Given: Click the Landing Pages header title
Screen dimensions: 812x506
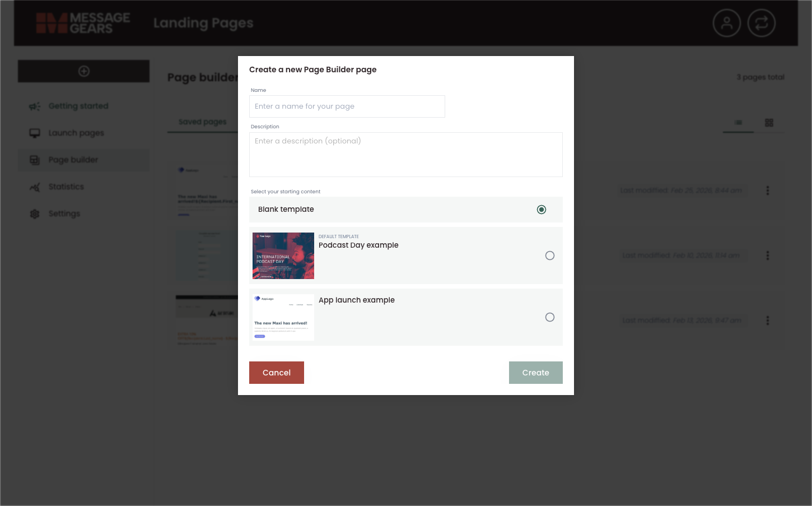Looking at the screenshot, I should point(203,23).
